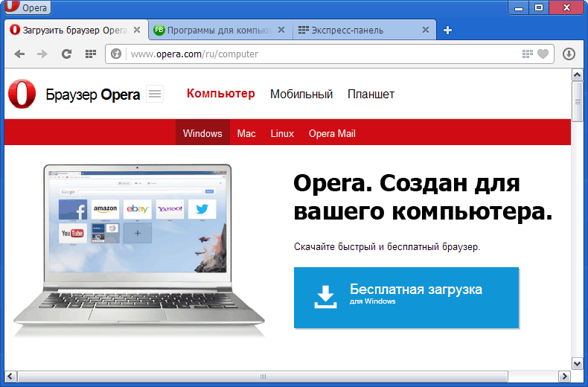Close the Программы для компьютера tab

click(281, 30)
